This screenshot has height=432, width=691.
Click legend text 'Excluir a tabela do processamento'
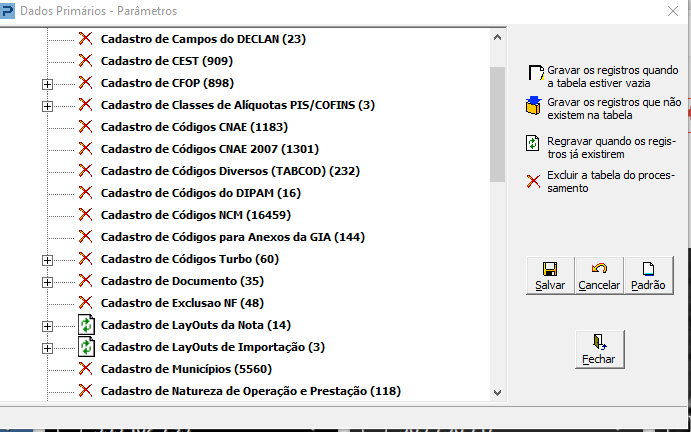tap(611, 182)
